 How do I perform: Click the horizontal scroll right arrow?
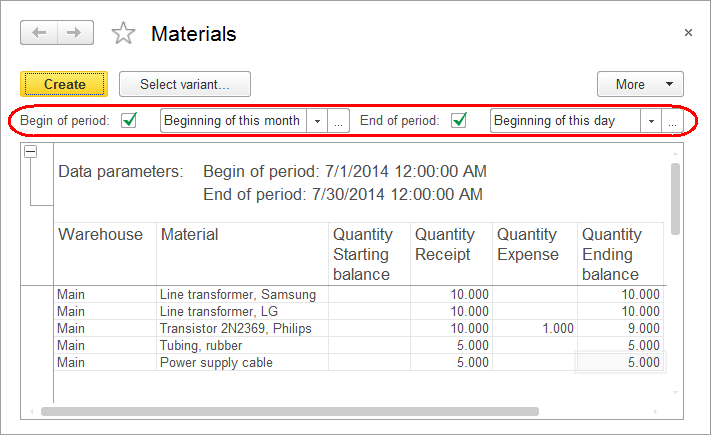pyautogui.click(x=655, y=411)
